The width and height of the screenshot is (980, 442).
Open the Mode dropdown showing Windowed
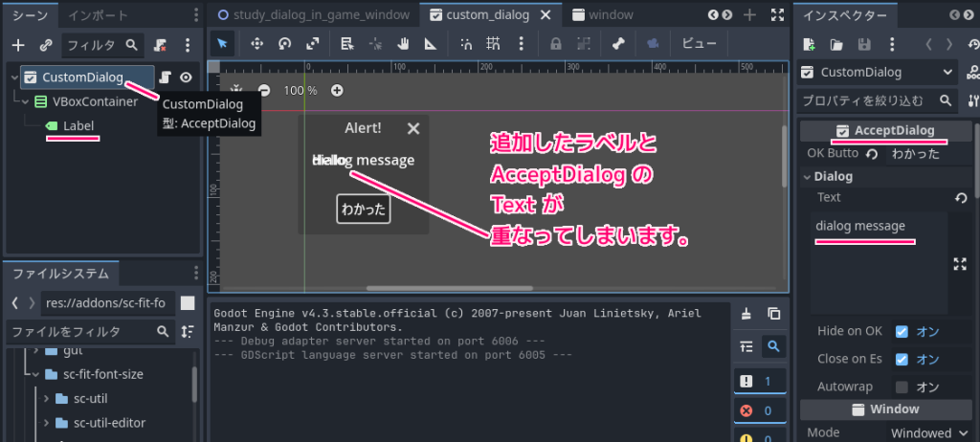point(928,432)
